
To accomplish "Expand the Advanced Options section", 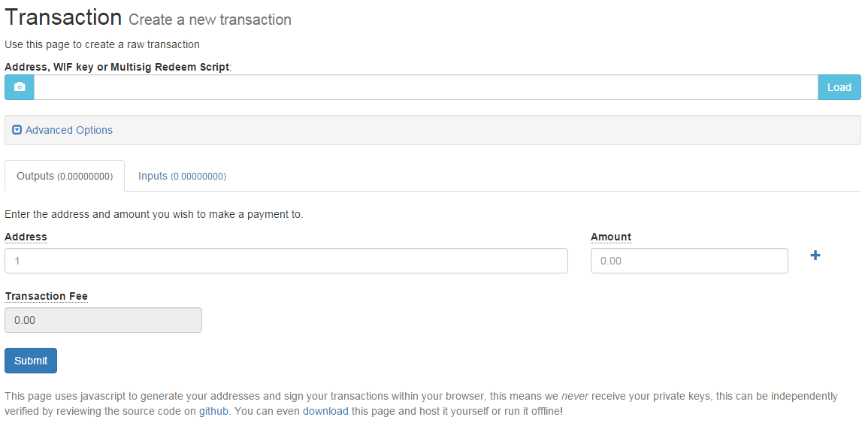I will coord(62,129).
